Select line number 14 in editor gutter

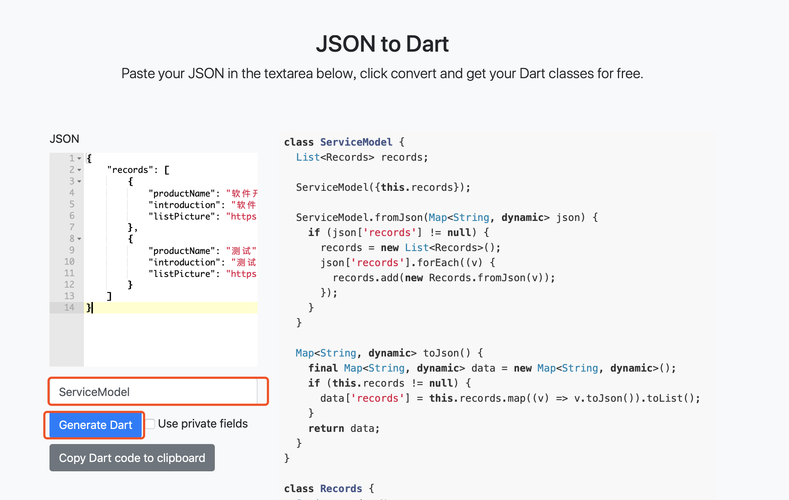[69, 307]
